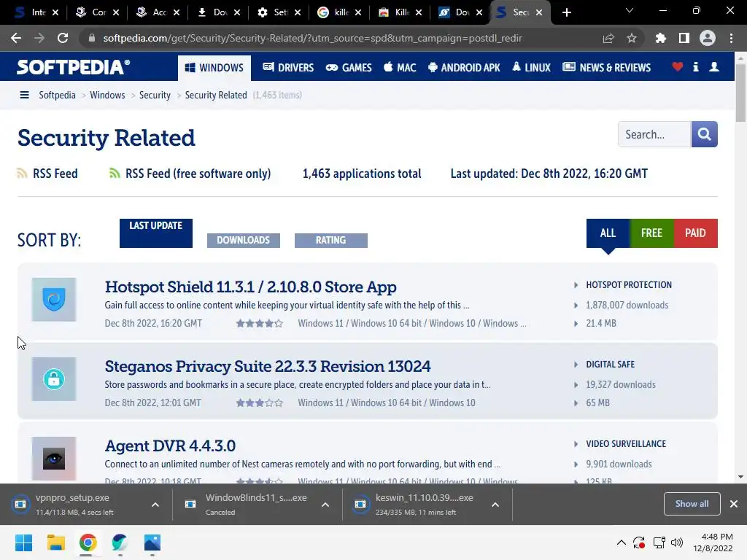Click the browser back arrow
The image size is (747, 560).
click(16, 38)
